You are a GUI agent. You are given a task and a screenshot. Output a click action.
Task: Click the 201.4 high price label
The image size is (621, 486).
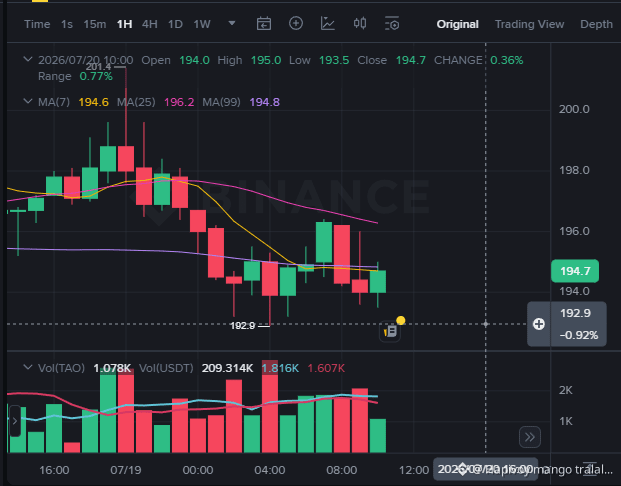click(98, 67)
